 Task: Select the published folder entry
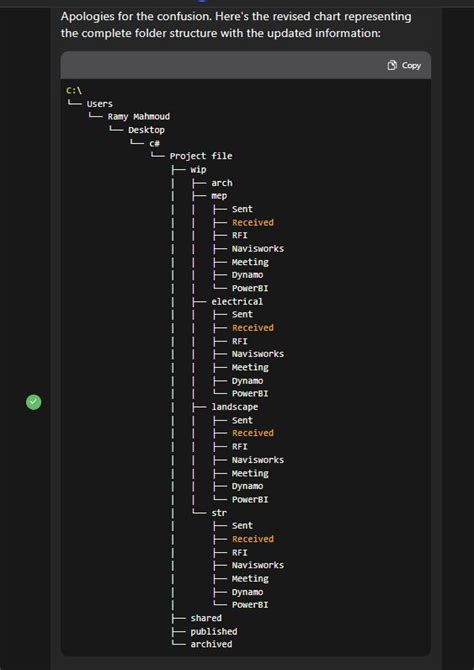click(x=214, y=631)
